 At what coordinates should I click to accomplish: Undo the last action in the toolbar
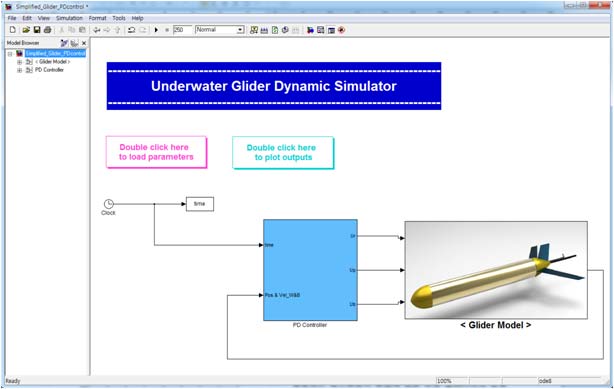[132, 30]
